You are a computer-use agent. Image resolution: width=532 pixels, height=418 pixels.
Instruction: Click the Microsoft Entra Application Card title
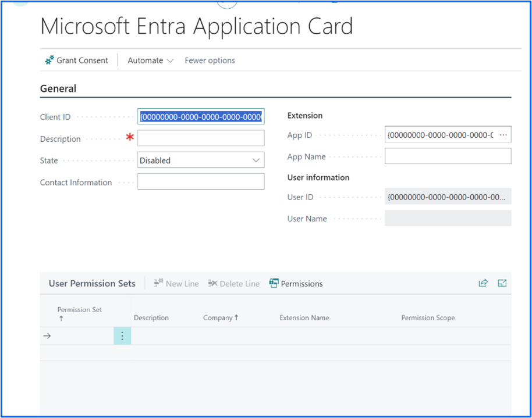click(197, 26)
